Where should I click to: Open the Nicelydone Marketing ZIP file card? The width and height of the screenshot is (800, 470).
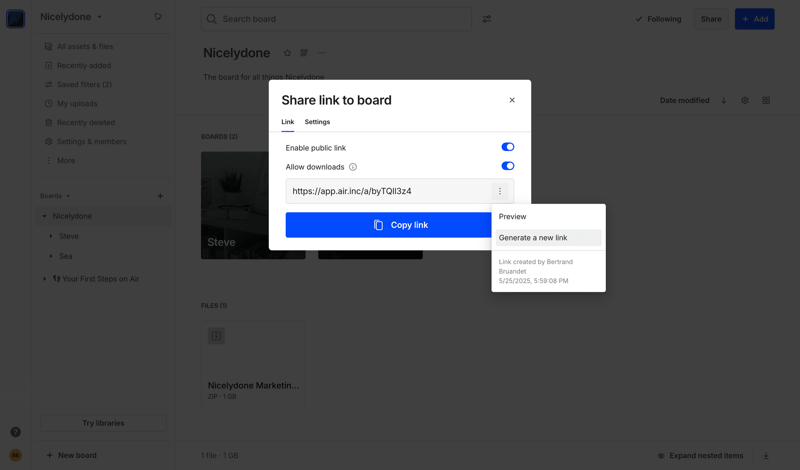click(253, 364)
